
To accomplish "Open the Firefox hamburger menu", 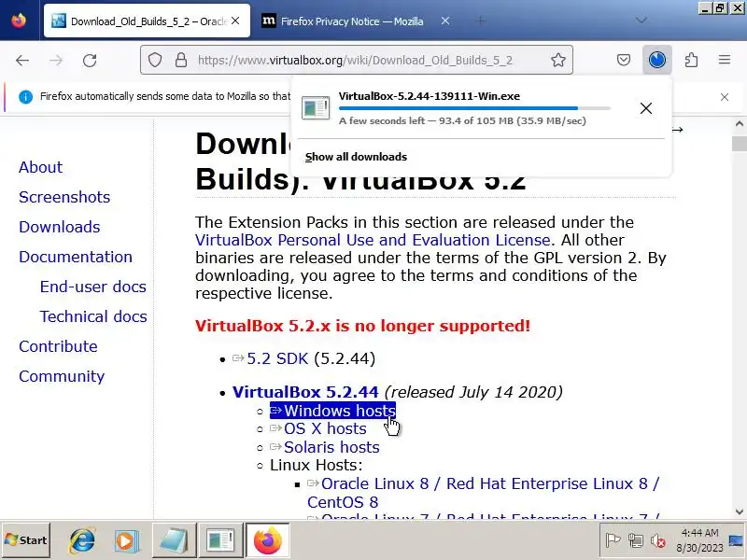I will coord(725,60).
